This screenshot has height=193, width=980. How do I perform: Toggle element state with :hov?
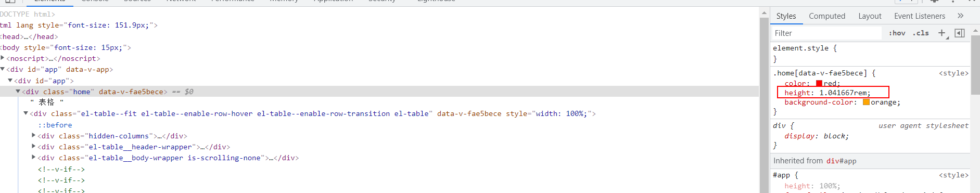(897, 33)
